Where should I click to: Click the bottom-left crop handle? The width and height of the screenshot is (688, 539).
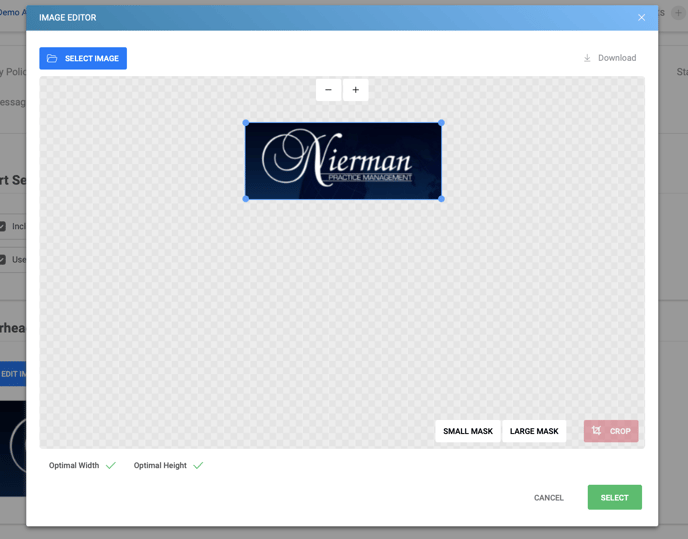tap(246, 199)
